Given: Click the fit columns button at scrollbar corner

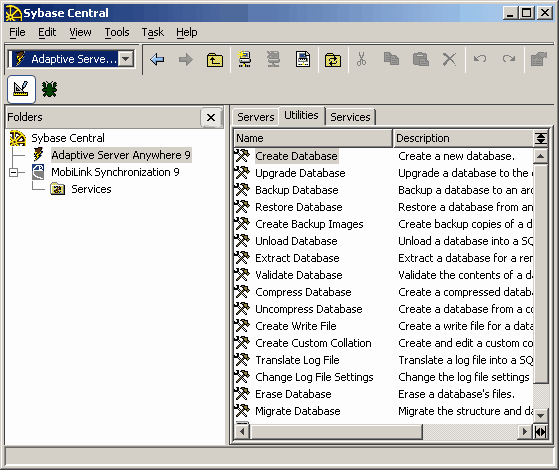Looking at the screenshot, I should (x=540, y=432).
